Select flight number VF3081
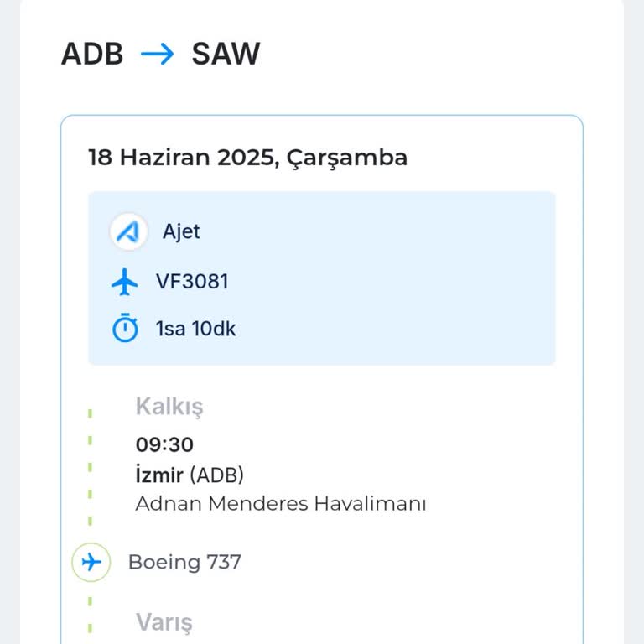The image size is (644, 644). point(192,282)
